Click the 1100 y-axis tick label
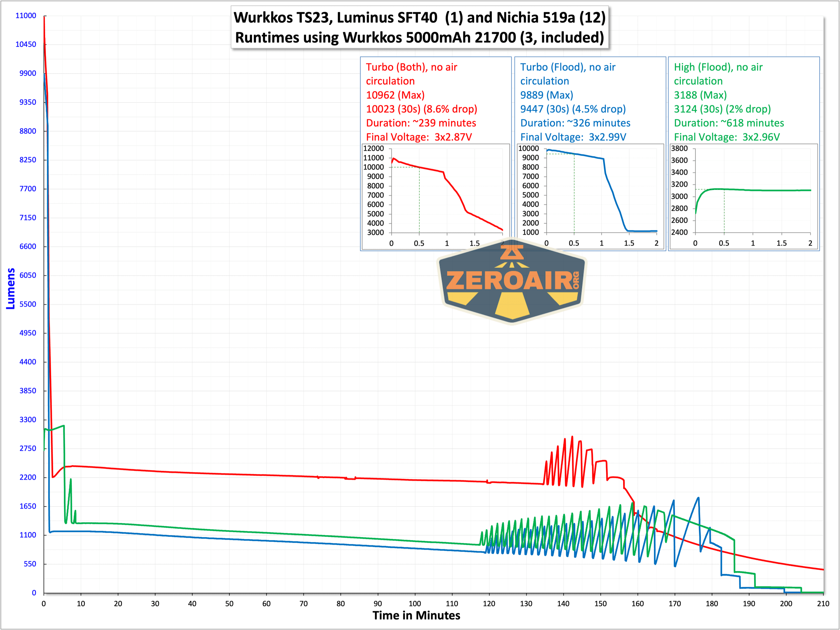The image size is (840, 630). (x=28, y=535)
